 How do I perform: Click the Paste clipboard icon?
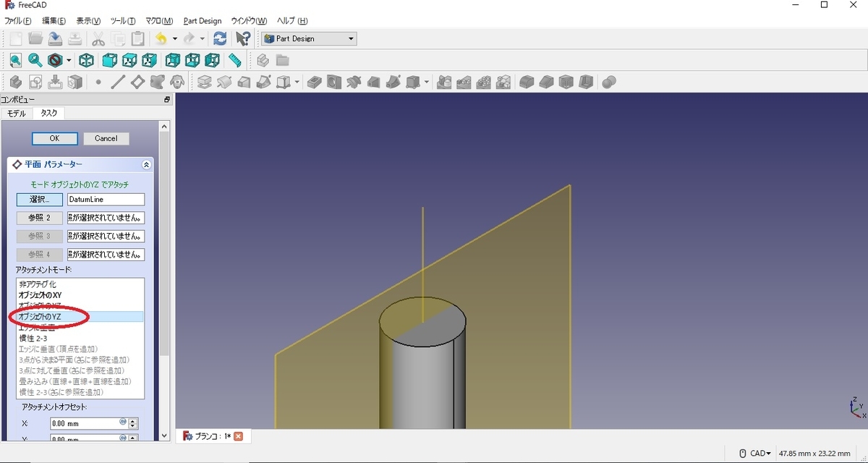(137, 38)
